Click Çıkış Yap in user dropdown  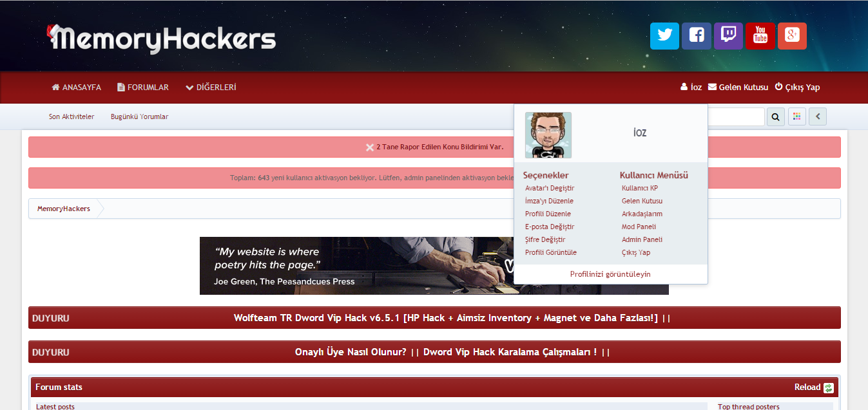pos(636,253)
